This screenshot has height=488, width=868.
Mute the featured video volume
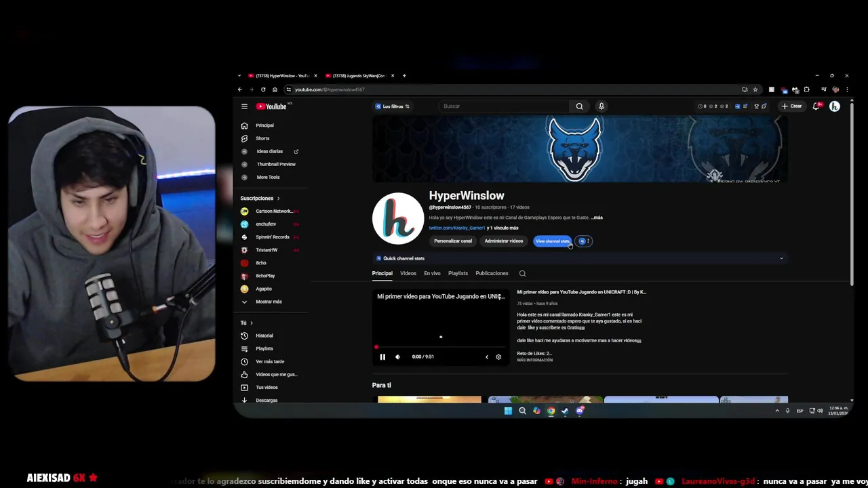pyautogui.click(x=397, y=357)
